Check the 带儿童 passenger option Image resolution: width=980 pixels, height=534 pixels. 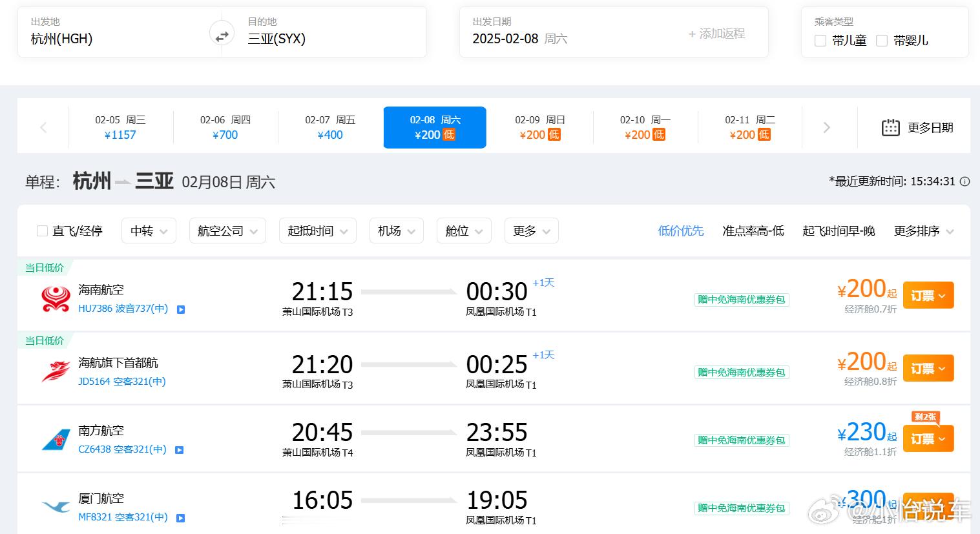coord(820,41)
